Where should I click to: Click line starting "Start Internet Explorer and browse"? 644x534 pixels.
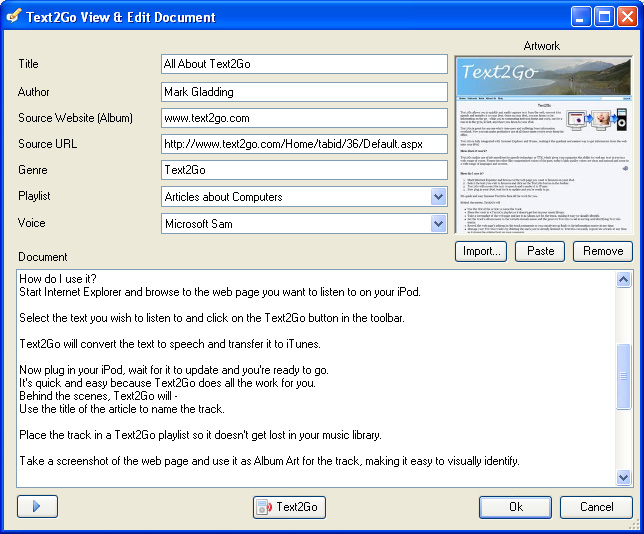[220, 292]
